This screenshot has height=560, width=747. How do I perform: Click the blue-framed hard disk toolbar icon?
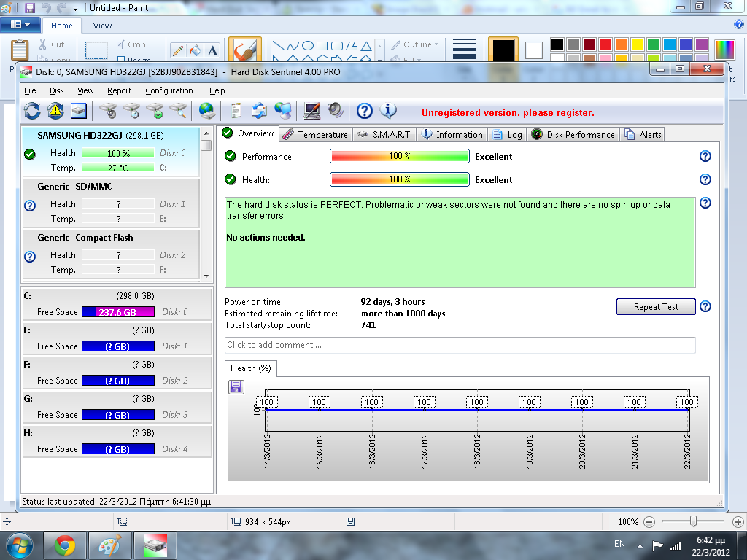click(x=79, y=111)
